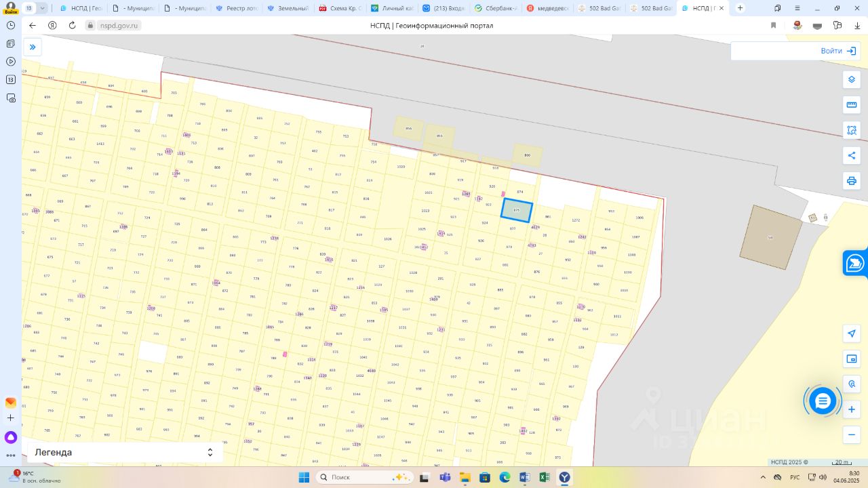Close the active НСПД tab

[x=722, y=8]
